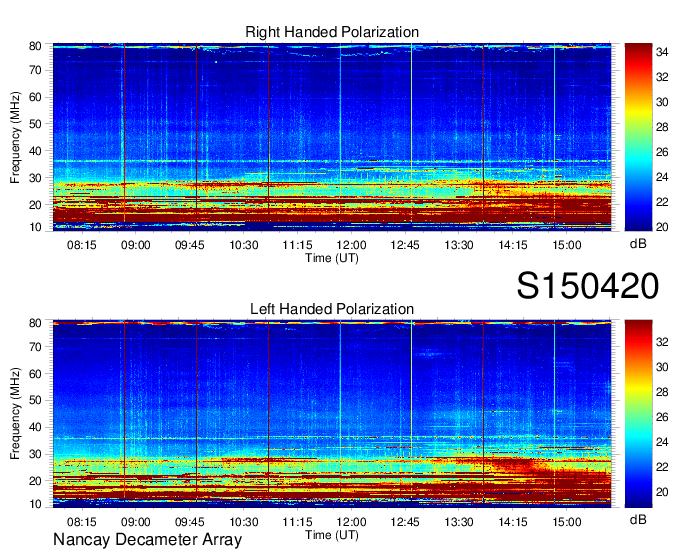Click the 'Left Handed Polarization' title
The width and height of the screenshot is (680, 552).
click(x=332, y=309)
